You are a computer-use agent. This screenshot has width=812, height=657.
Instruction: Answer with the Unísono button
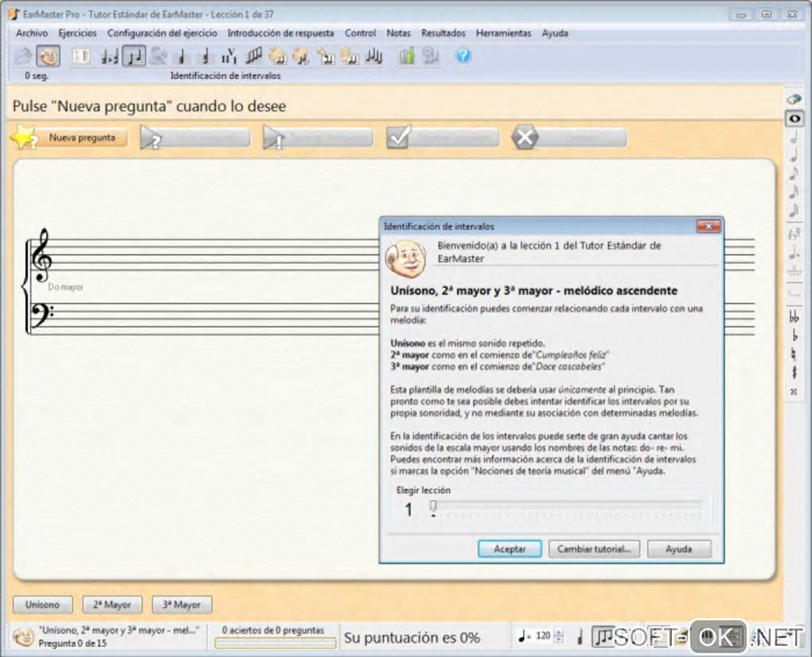click(42, 604)
